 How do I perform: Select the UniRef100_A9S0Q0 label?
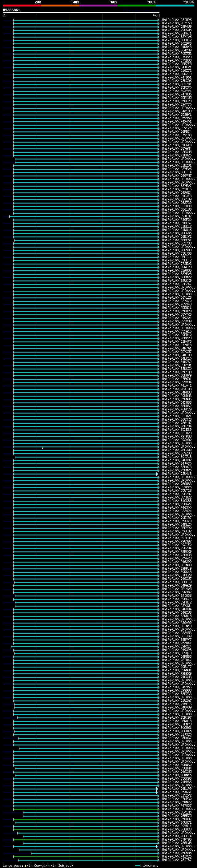177,440
